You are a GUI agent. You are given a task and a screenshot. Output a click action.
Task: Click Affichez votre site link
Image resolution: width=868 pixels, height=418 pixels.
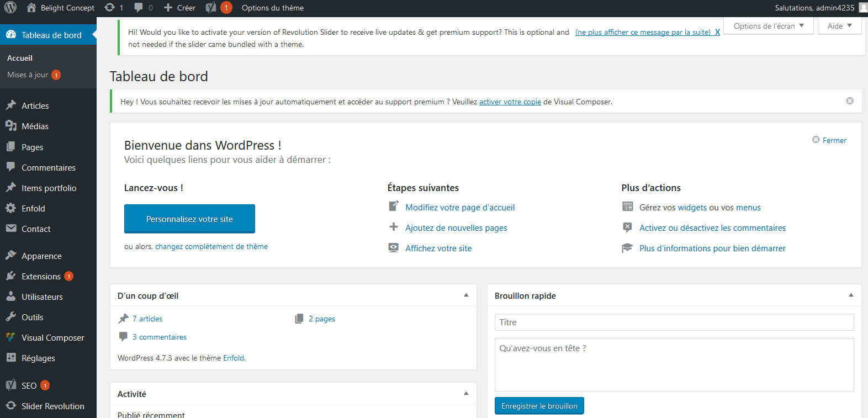[x=438, y=248]
